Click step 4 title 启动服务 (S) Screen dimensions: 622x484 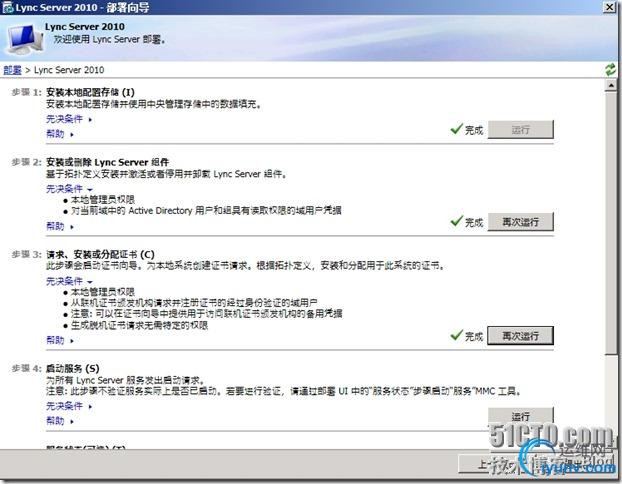73,369
